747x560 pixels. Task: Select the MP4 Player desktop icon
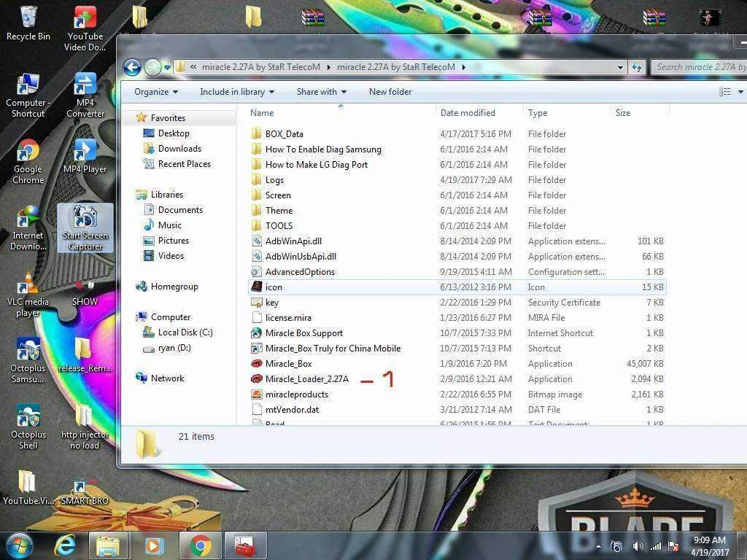85,156
